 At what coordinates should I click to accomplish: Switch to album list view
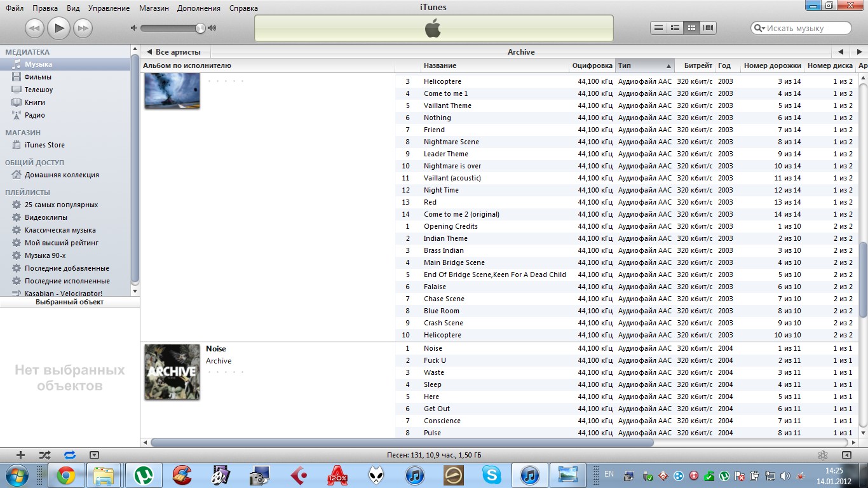[675, 28]
